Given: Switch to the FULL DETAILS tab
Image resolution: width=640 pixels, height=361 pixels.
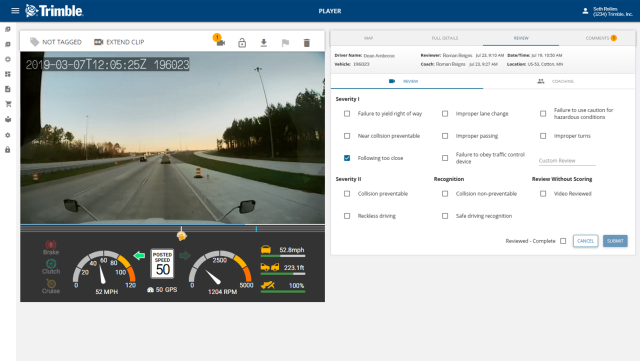Looking at the screenshot, I should tap(445, 38).
